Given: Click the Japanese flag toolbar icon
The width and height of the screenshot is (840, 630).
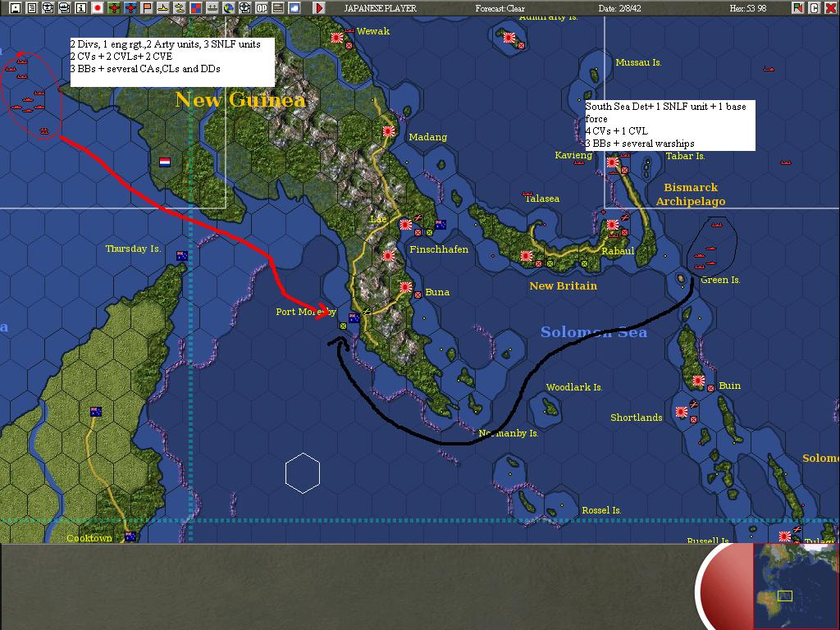Looking at the screenshot, I should [98, 8].
